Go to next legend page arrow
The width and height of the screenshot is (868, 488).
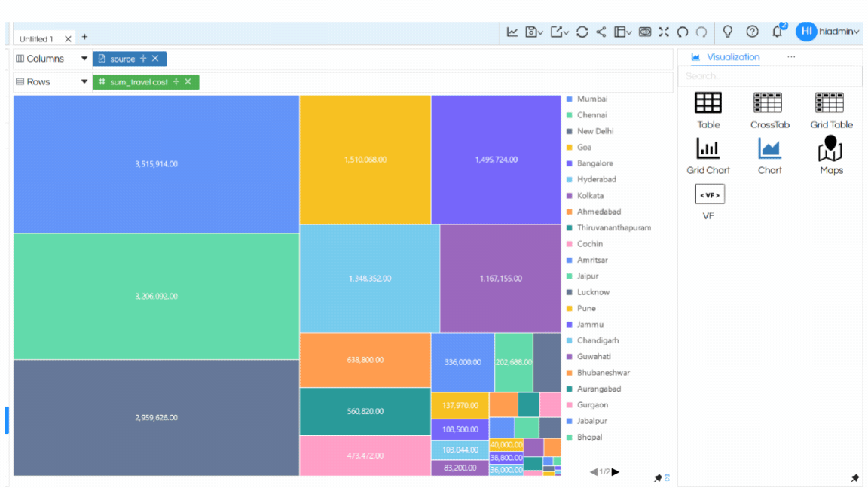[616, 472]
